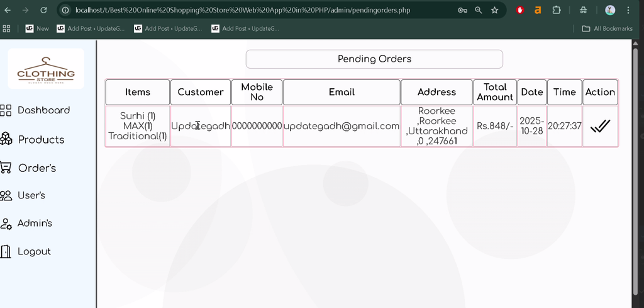Click the Time column header
This screenshot has width=644, height=308.
(x=564, y=92)
